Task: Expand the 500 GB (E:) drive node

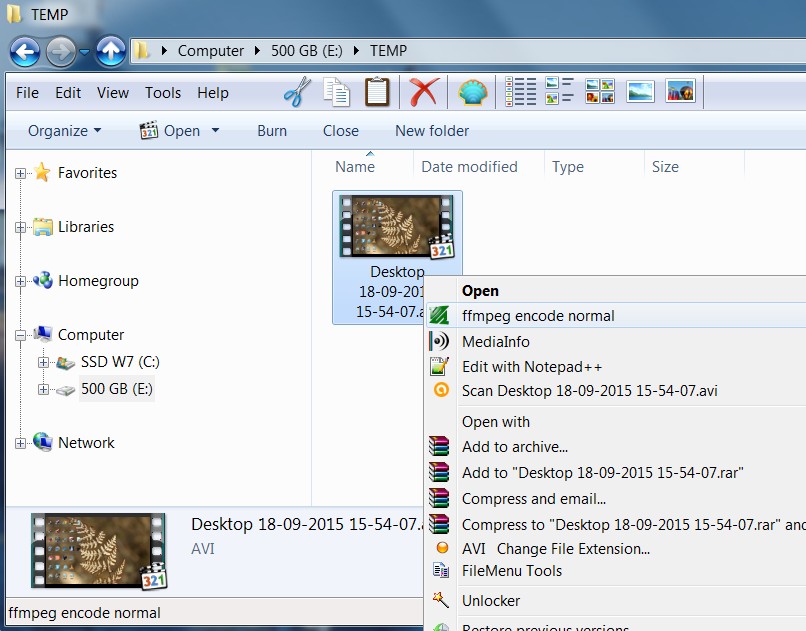Action: point(43,389)
